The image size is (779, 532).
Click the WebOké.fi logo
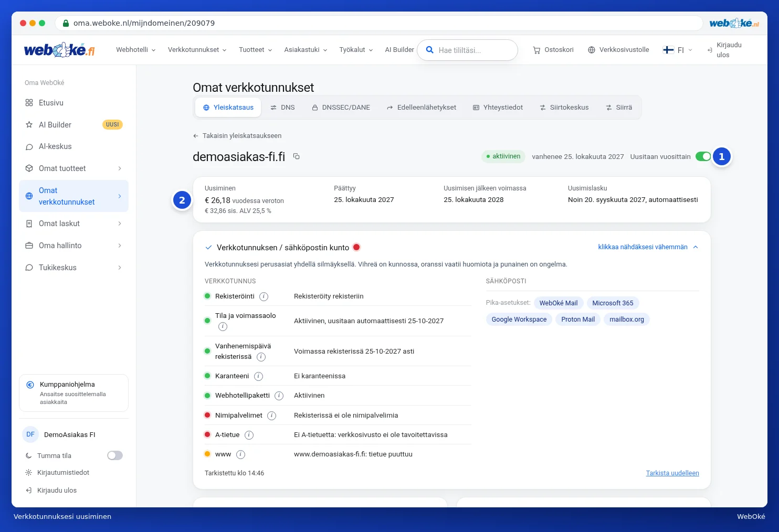point(59,50)
